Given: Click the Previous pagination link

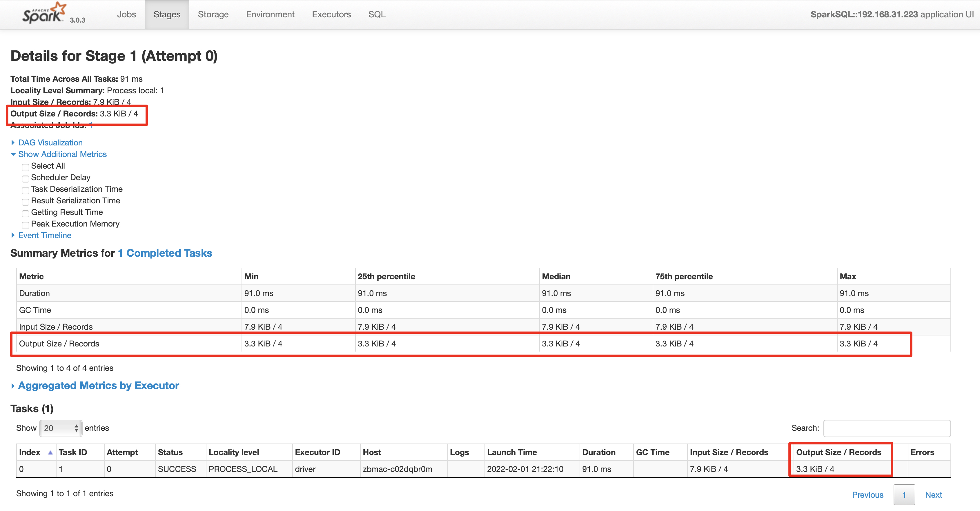Looking at the screenshot, I should 868,495.
